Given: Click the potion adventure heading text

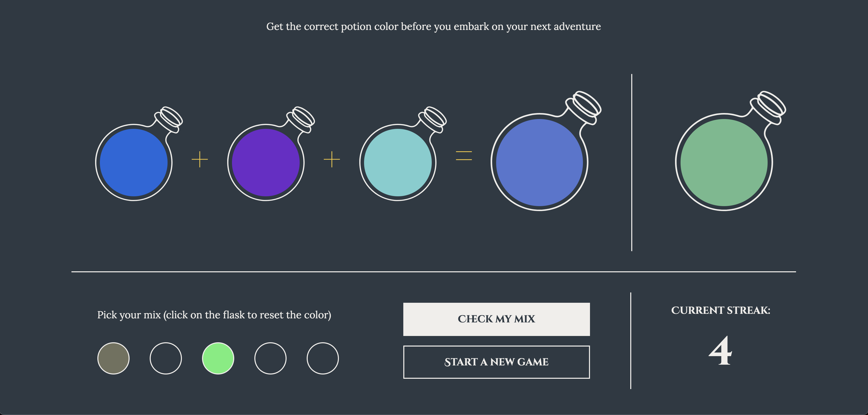Looking at the screenshot, I should [434, 26].
